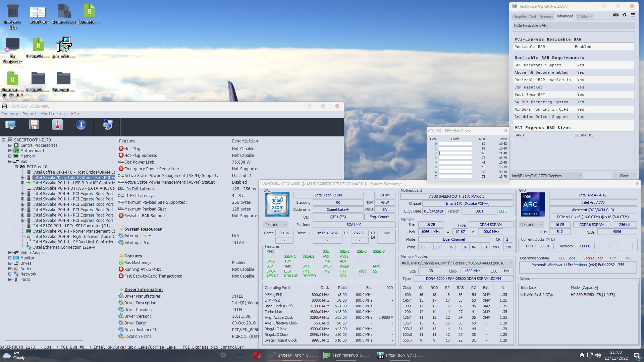Screen dimensions: 644x362
Task: Select the Prime95 zip archive icon
Action: pos(38,48)
